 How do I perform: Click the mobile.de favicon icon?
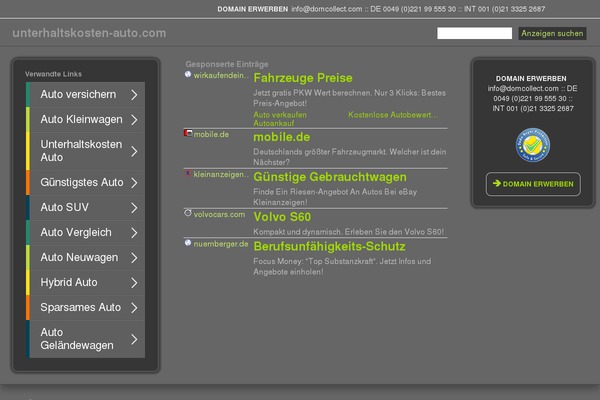coord(188,133)
